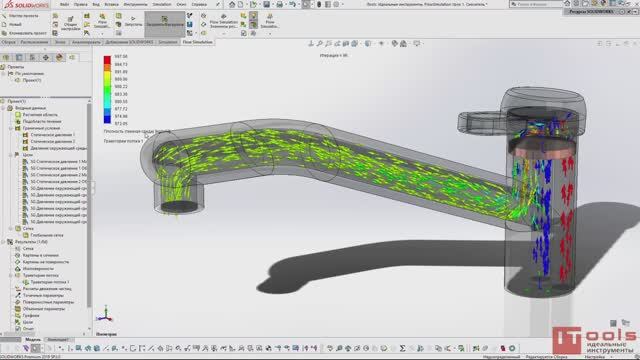
Task: Open Общие настройки in ribbon
Action: click(x=70, y=24)
